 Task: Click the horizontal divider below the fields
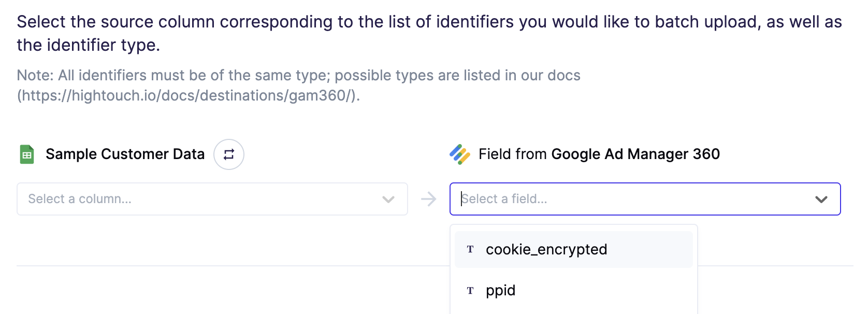pyautogui.click(x=233, y=266)
